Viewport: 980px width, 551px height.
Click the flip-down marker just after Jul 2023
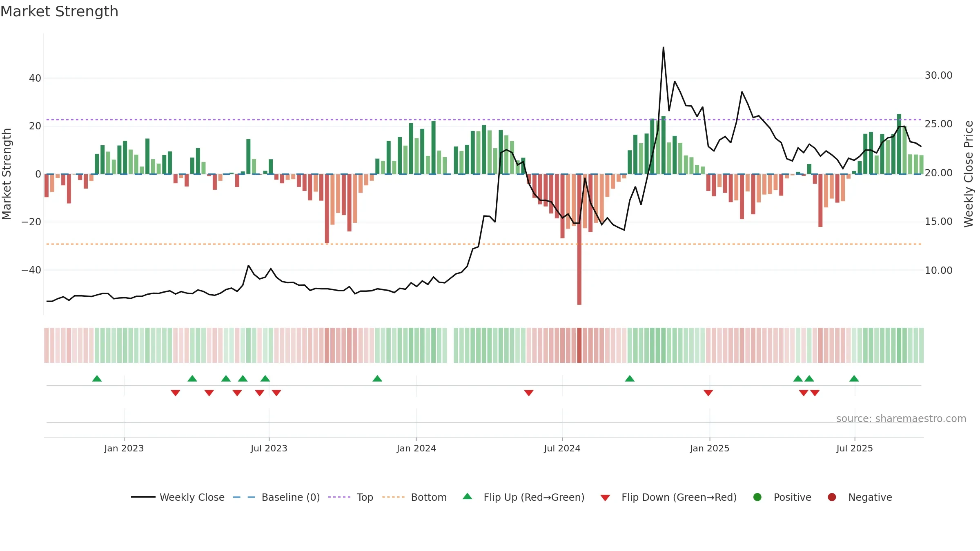point(276,393)
